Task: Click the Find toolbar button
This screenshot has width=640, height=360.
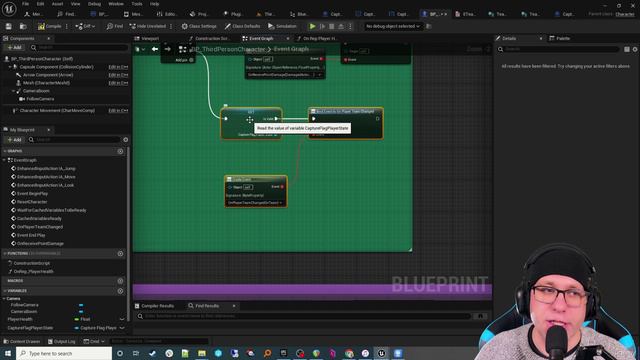Action: click(x=115, y=26)
